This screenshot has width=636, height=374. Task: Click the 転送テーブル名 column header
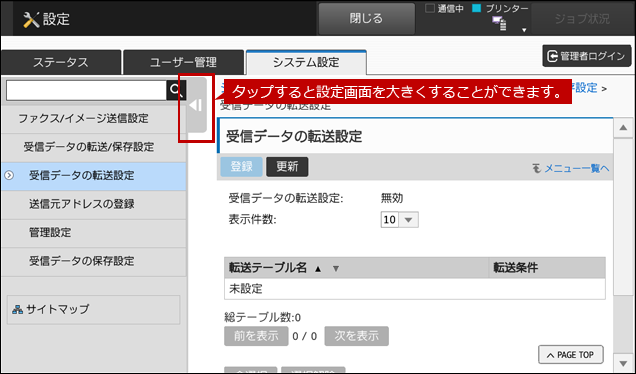tap(357, 268)
